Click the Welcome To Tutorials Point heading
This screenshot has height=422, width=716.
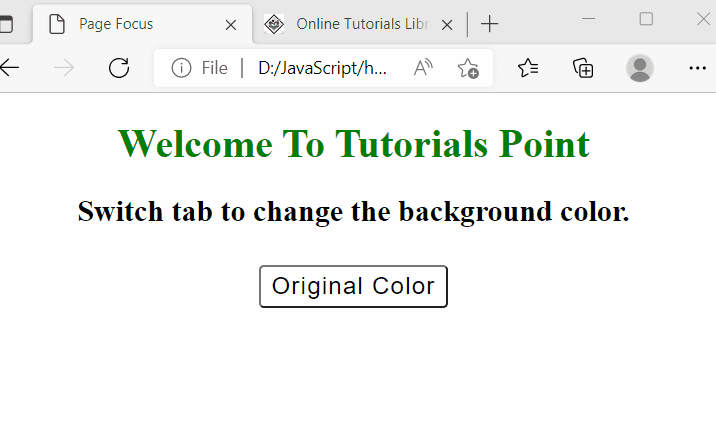click(354, 144)
